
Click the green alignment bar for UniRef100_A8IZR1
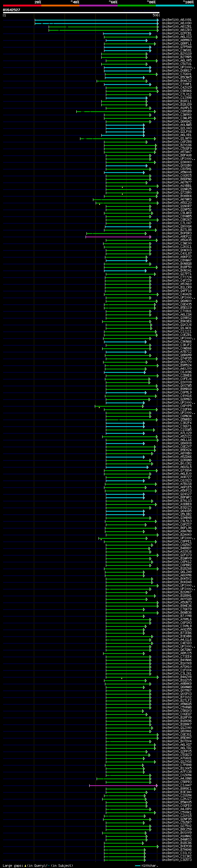coord(104,26)
